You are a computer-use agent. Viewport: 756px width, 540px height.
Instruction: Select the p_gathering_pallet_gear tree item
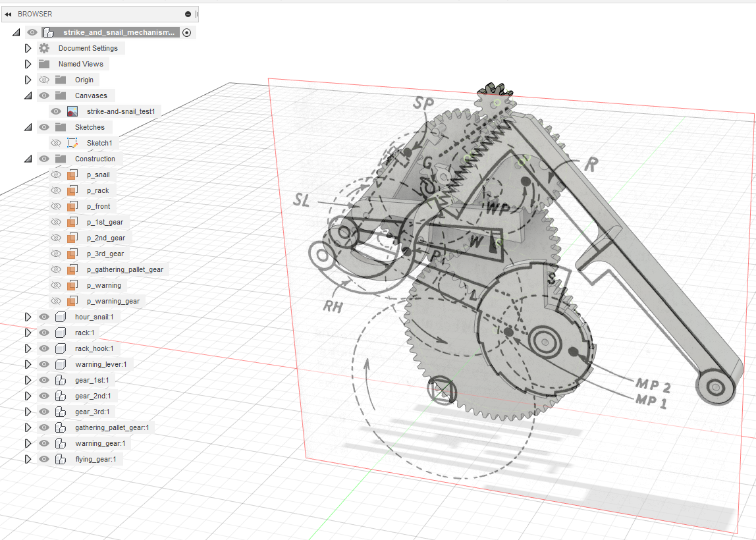[x=125, y=269]
